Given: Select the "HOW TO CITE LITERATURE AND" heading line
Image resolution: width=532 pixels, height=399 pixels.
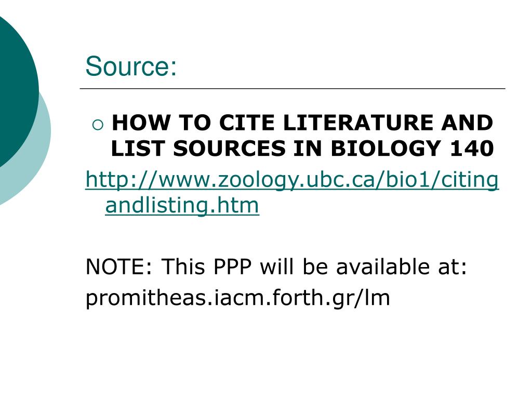Looking at the screenshot, I should pyautogui.click(x=302, y=123).
